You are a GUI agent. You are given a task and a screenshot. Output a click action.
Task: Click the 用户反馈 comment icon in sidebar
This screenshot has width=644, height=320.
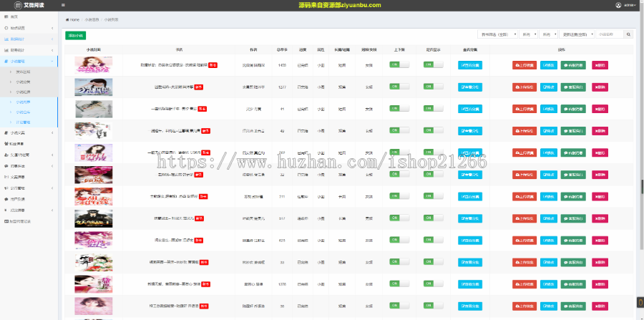point(6,199)
